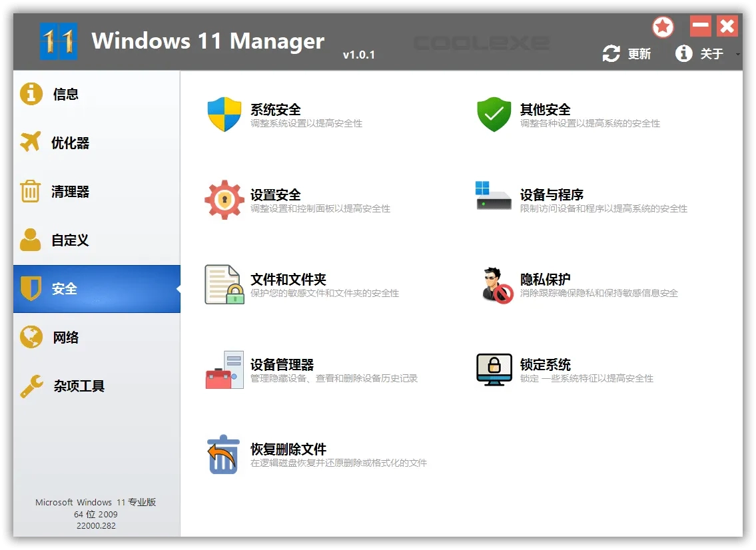756x550 pixels.
Task: Click the 关于 label
Action: coord(711,54)
